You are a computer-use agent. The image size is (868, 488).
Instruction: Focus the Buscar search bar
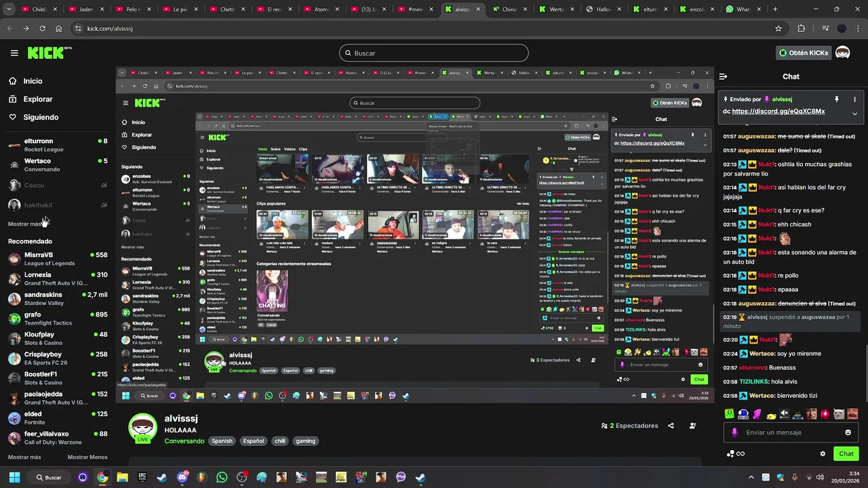tap(434, 53)
